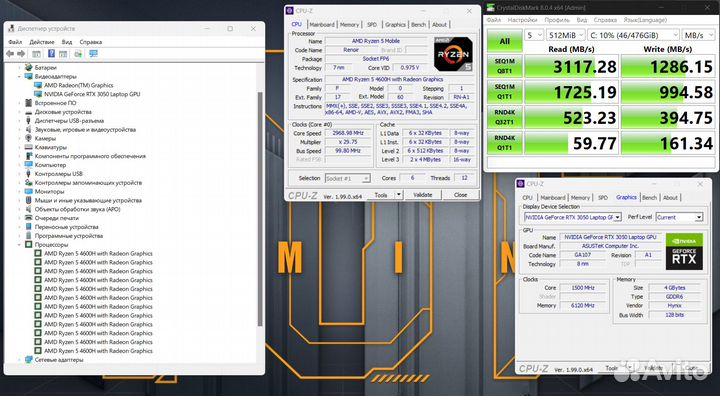
Task: Open the Вид menu in Device Manager
Action: [67, 42]
